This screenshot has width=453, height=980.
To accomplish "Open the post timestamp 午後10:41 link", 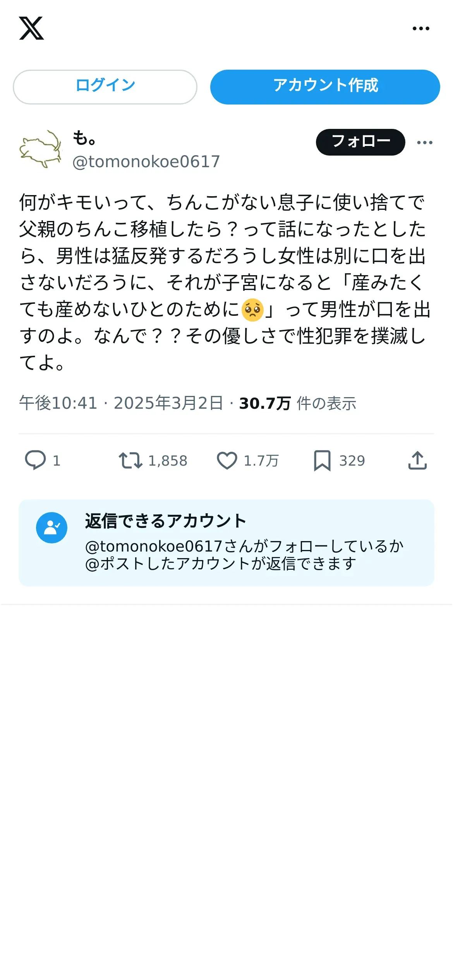I will pyautogui.click(x=58, y=403).
